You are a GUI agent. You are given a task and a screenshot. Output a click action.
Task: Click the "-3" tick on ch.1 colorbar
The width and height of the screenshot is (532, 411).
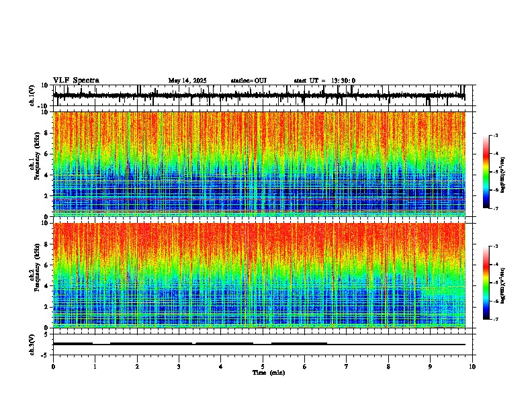pos(496,135)
